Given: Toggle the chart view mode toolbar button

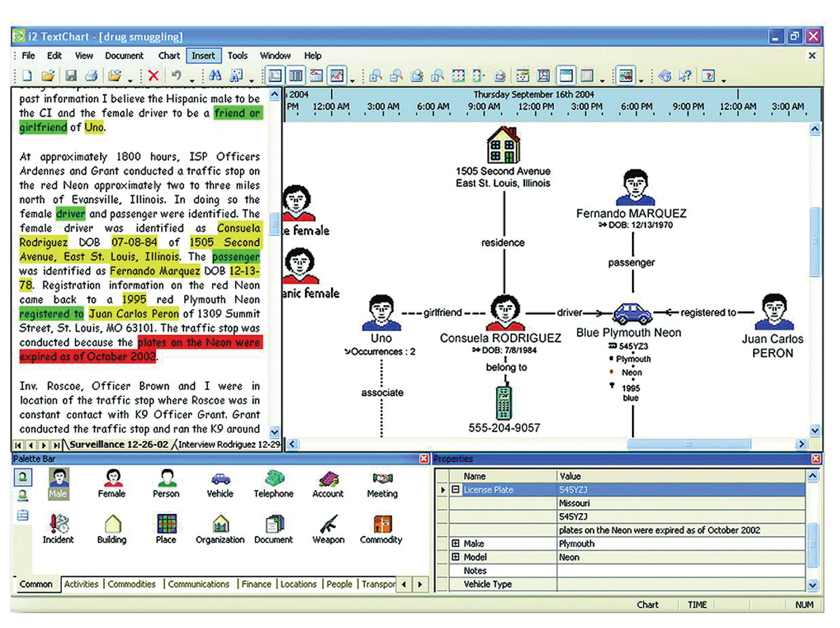Looking at the screenshot, I should [x=275, y=75].
